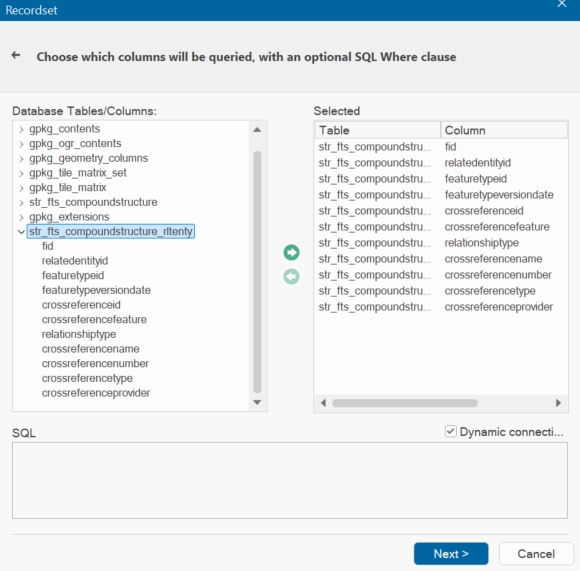Select the gpkg_tile_matrix table

[68, 187]
